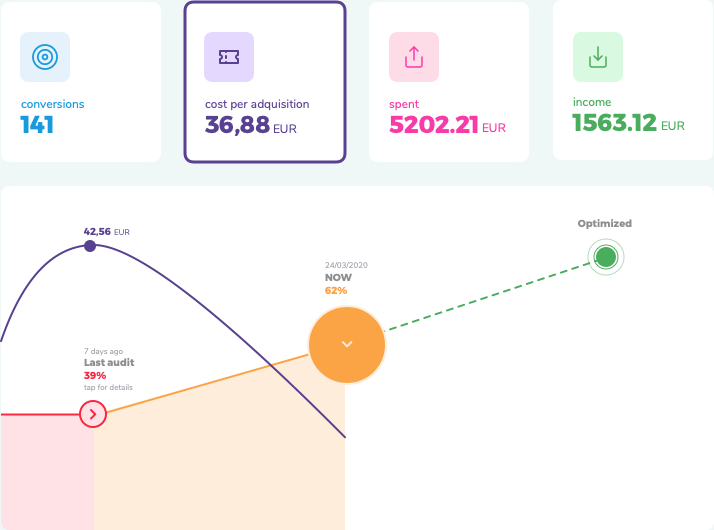Click the conversions target icon
The width and height of the screenshot is (714, 530).
45,57
